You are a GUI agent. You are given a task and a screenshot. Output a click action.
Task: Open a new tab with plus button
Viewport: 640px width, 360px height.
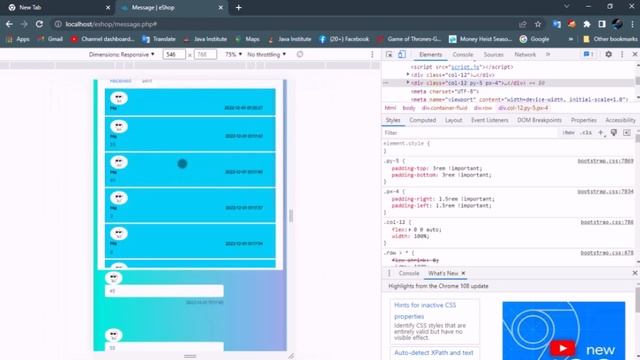(238, 7)
